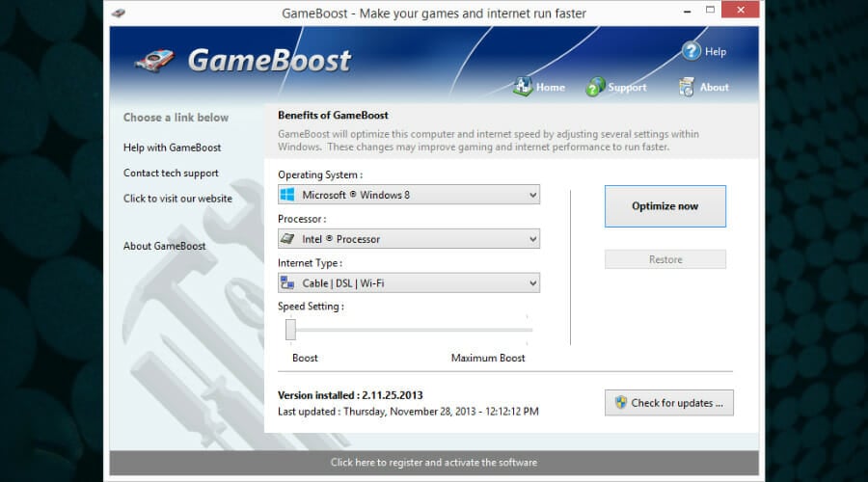
Task: Click slider track near Maximum Boost end
Action: point(526,330)
